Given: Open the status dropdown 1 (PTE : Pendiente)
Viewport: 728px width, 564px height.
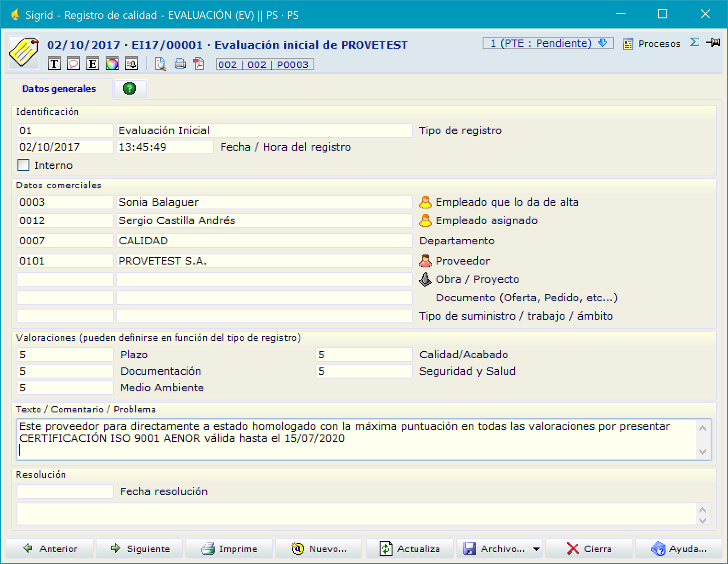Looking at the screenshot, I should 548,43.
